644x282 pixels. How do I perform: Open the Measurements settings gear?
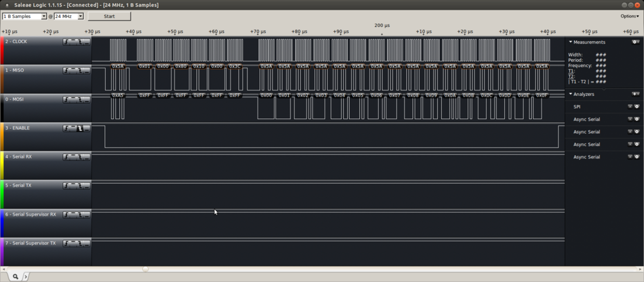click(x=636, y=42)
